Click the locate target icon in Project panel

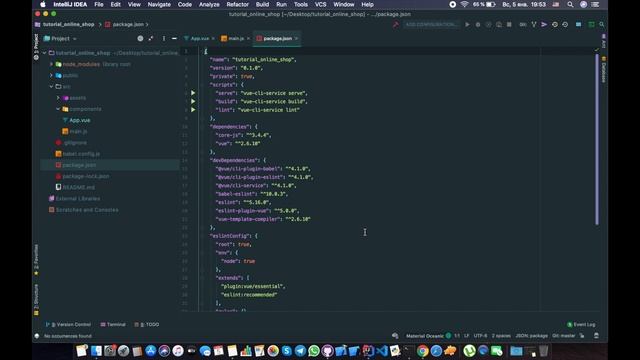pos(140,38)
